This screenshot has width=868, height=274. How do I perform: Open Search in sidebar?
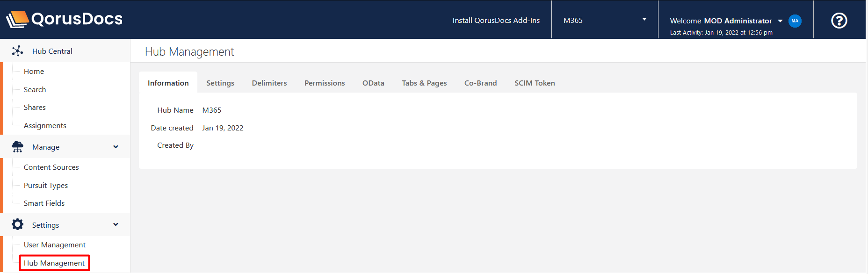click(x=35, y=89)
